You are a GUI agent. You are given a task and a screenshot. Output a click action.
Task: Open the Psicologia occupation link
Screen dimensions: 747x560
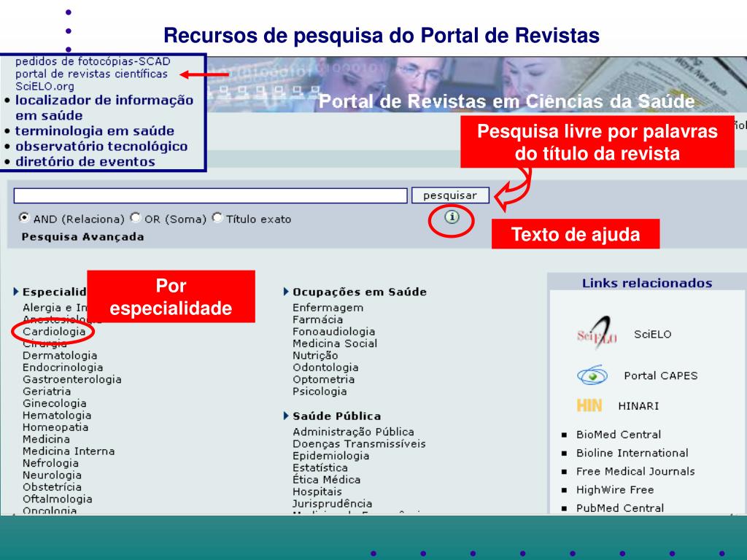tap(320, 391)
